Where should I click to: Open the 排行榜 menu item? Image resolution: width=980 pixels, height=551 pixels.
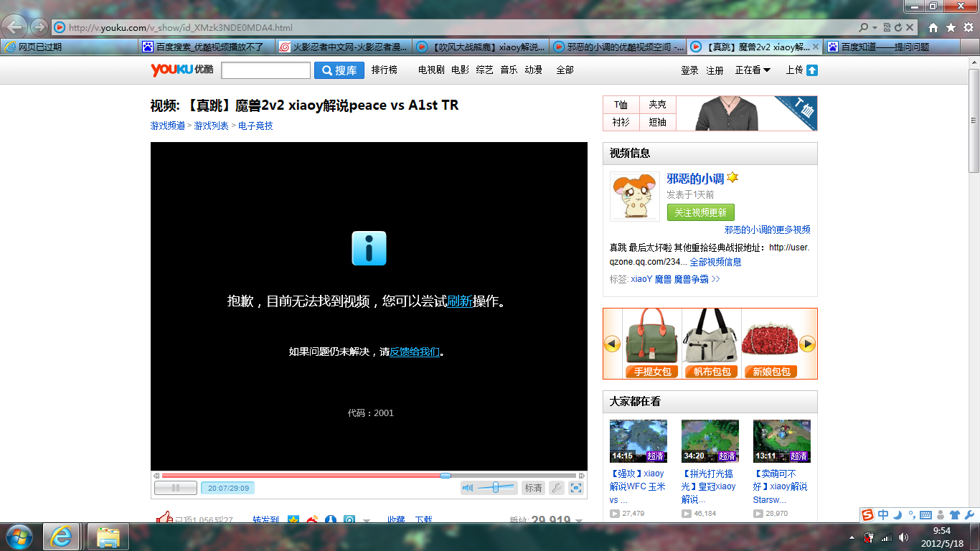pyautogui.click(x=385, y=70)
